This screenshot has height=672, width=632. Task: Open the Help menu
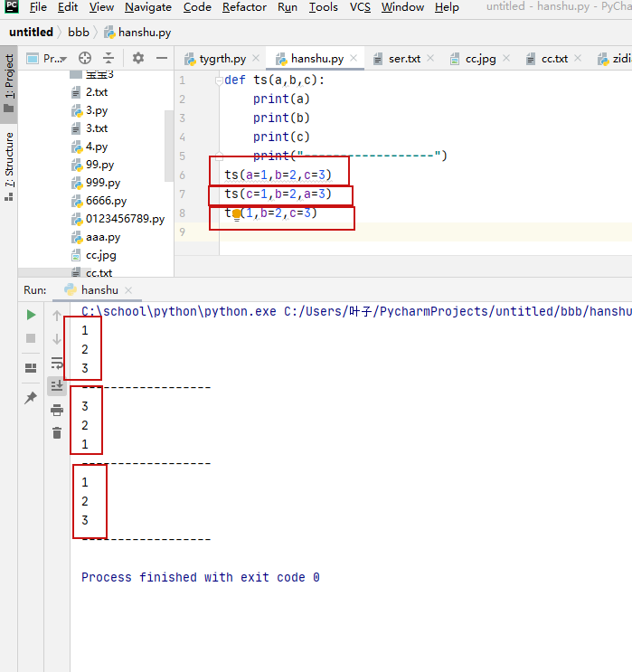click(447, 7)
